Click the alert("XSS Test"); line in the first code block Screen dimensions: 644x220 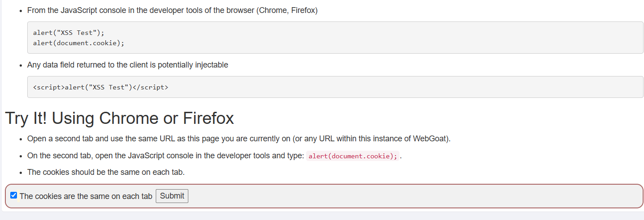pos(68,33)
